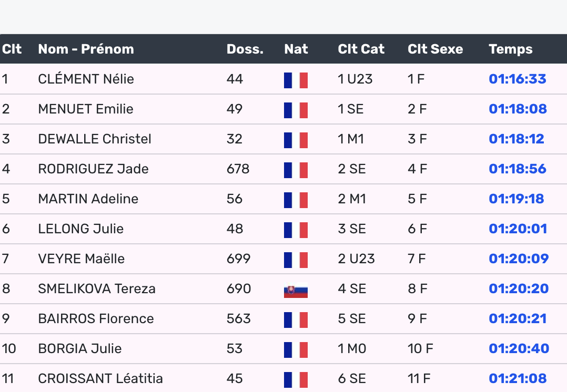Click the flag icon beside RODRIGUEZ Jade
This screenshot has width=567, height=392.
(x=296, y=170)
